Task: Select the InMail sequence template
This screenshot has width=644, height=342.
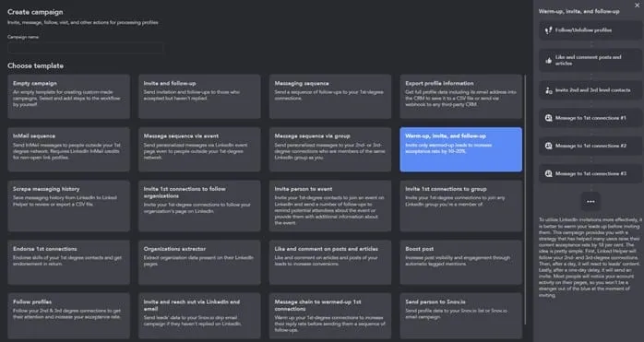Action: (x=68, y=149)
